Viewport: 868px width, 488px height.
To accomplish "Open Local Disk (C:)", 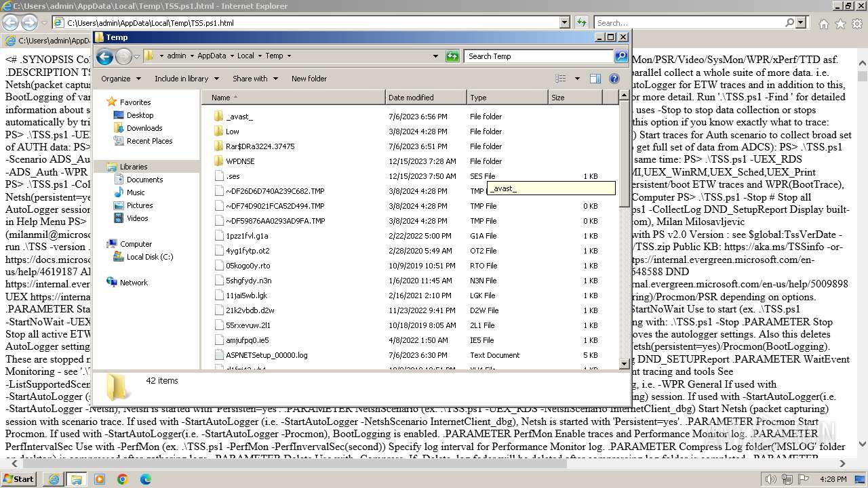I will point(149,257).
